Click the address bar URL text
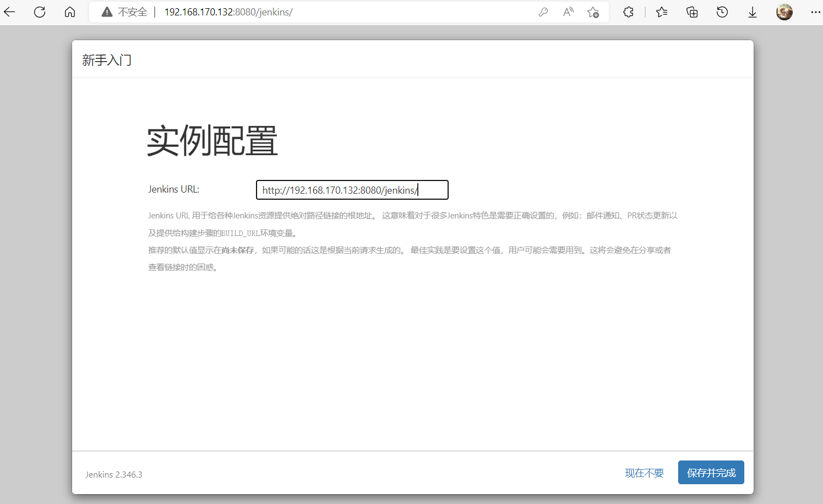The width and height of the screenshot is (823, 504). [x=228, y=12]
